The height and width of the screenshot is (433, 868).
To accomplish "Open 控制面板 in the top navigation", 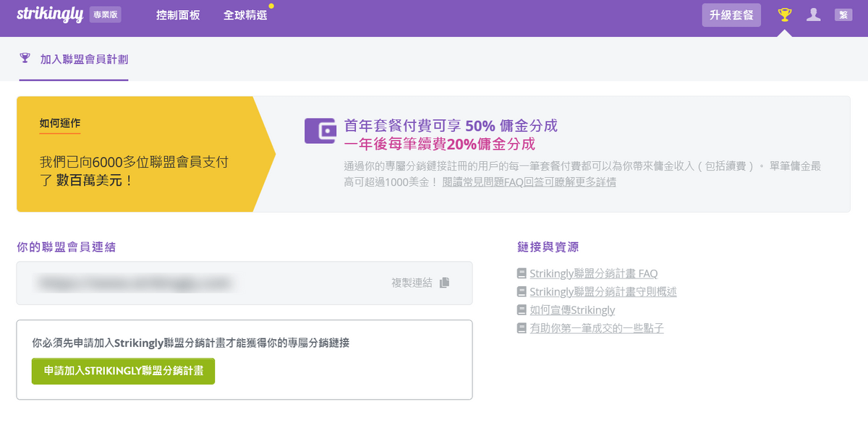I will pos(178,15).
